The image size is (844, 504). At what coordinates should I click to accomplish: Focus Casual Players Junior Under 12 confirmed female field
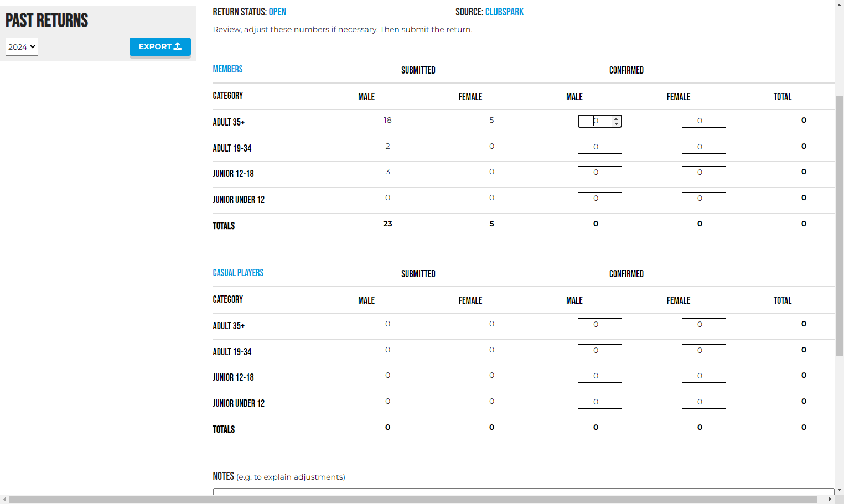(x=703, y=402)
